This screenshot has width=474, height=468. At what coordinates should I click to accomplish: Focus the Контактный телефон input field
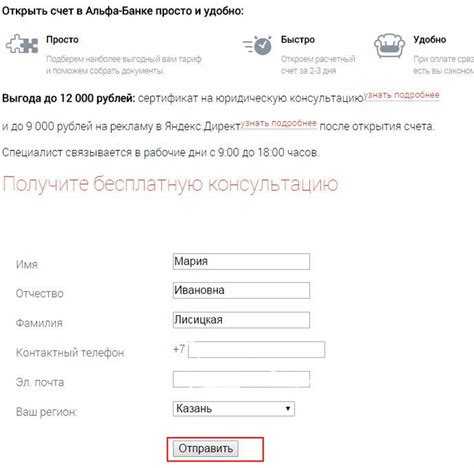click(257, 350)
